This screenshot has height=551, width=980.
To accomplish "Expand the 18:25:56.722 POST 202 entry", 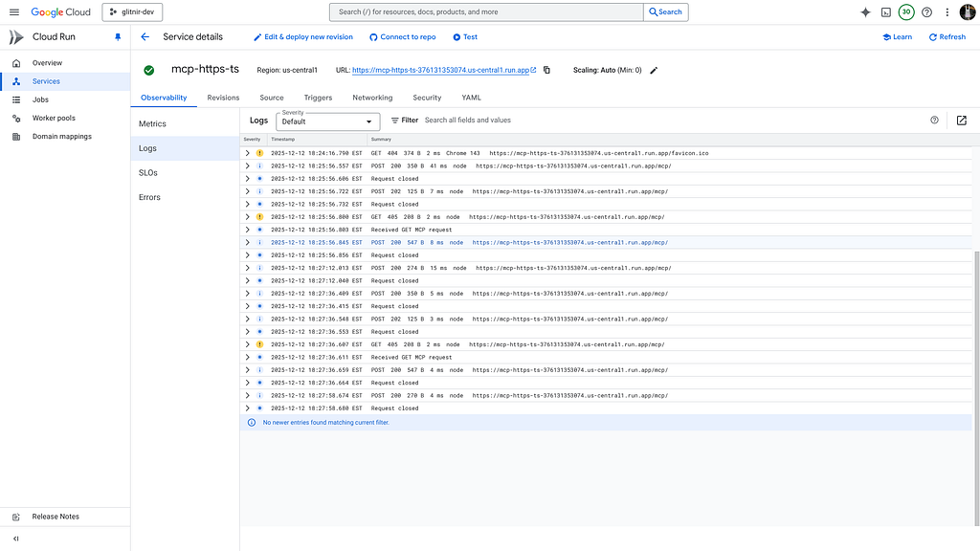I will (x=248, y=191).
